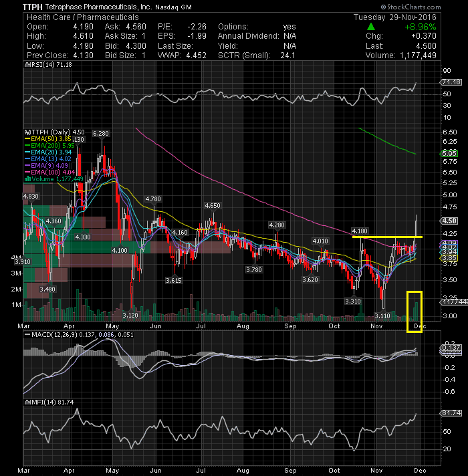Click the StockCharts.com logo text
Image resolution: width=468 pixels, height=476 pixels.
411,7
